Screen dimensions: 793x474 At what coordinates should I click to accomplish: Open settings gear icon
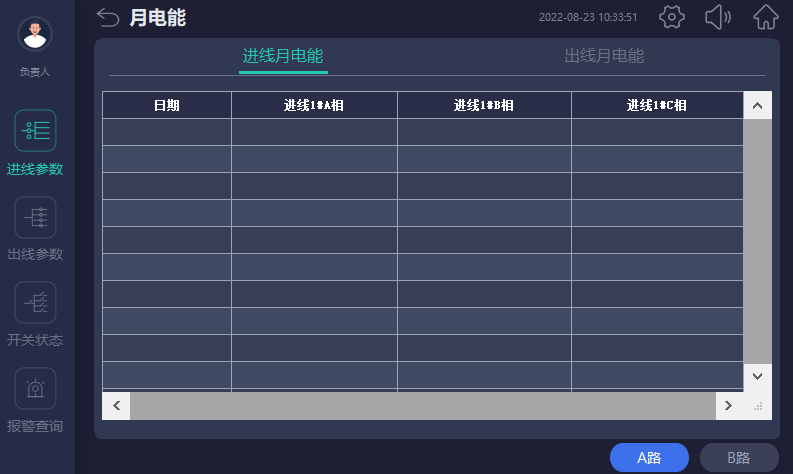(x=672, y=17)
